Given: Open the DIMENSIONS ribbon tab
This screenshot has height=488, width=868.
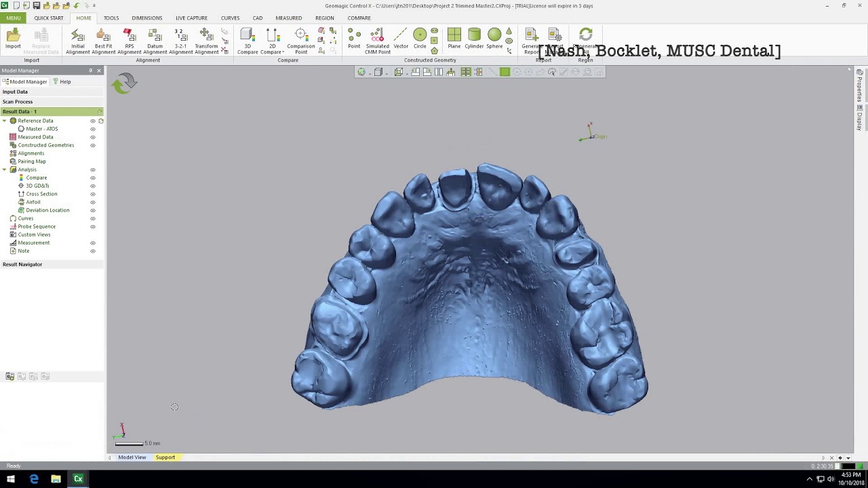Looking at the screenshot, I should tap(147, 18).
